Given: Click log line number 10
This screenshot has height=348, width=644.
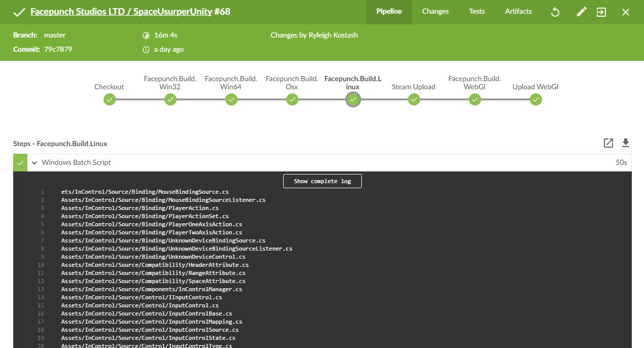Looking at the screenshot, I should [x=41, y=265].
